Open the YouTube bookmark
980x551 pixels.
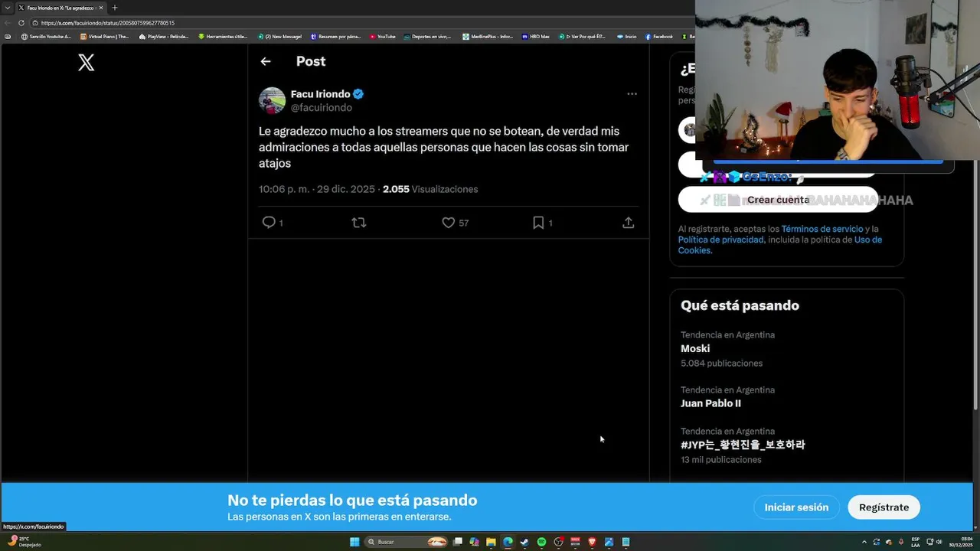coord(383,37)
